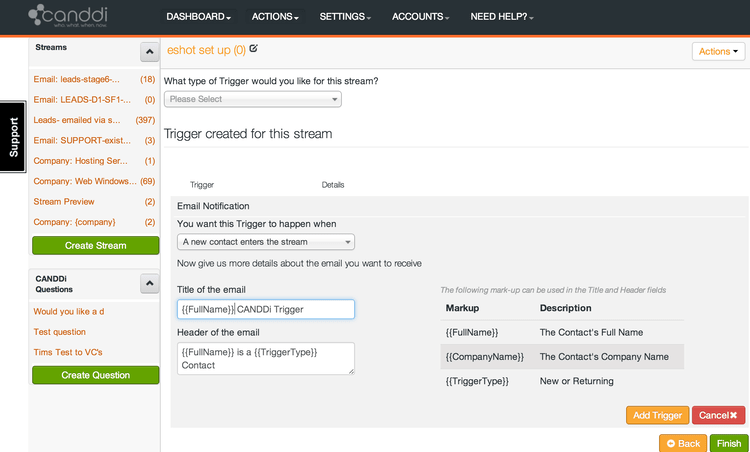
Task: Edit the eshot set up stream name icon
Action: point(254,48)
